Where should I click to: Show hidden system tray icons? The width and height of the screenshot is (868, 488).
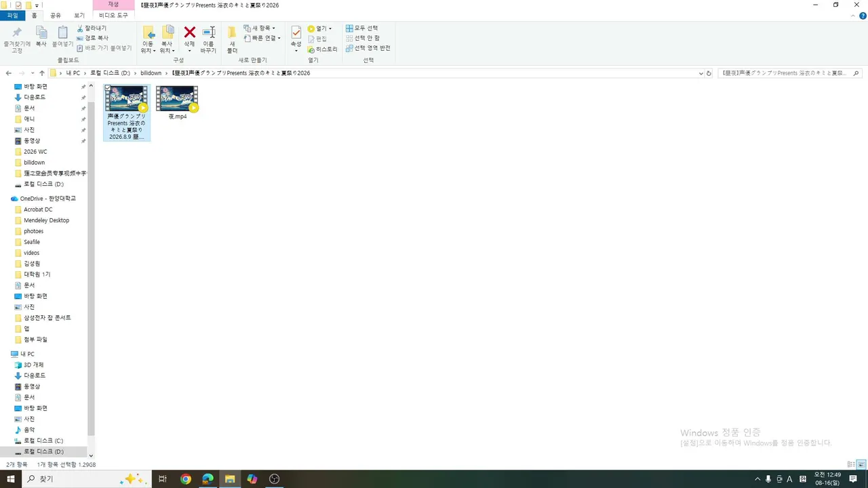coord(757,479)
